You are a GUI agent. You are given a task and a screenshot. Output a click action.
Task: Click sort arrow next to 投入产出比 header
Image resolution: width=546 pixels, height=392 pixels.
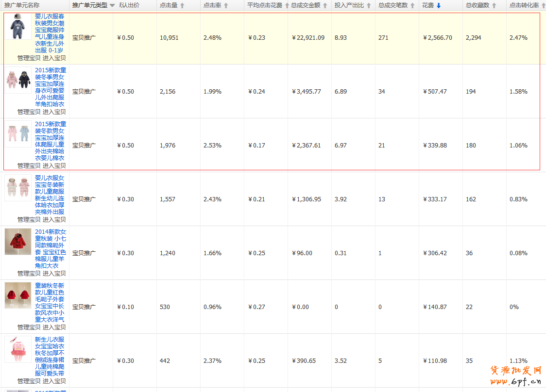tap(369, 6)
